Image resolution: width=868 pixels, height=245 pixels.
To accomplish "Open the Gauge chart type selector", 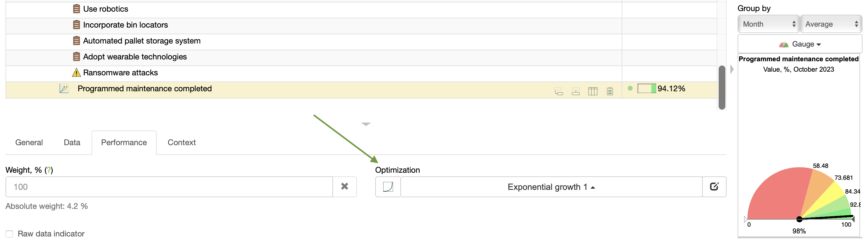I will coord(800,44).
